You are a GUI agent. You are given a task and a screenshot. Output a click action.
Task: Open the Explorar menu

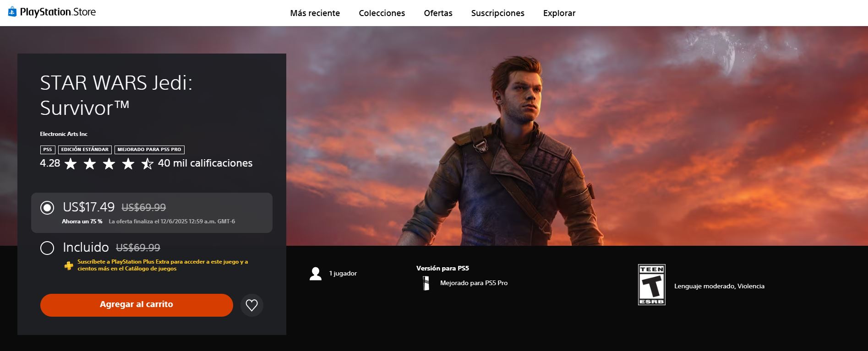[x=559, y=13]
